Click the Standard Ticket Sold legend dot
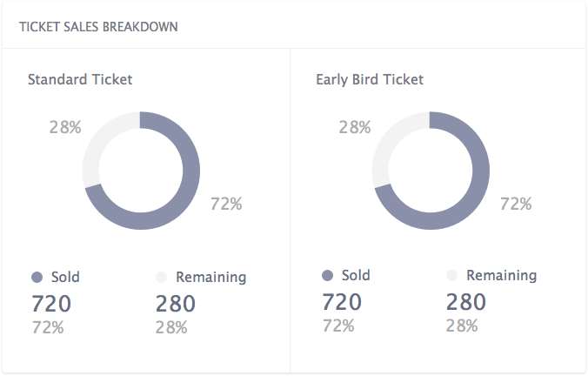The height and width of the screenshot is (376, 588). 37,278
